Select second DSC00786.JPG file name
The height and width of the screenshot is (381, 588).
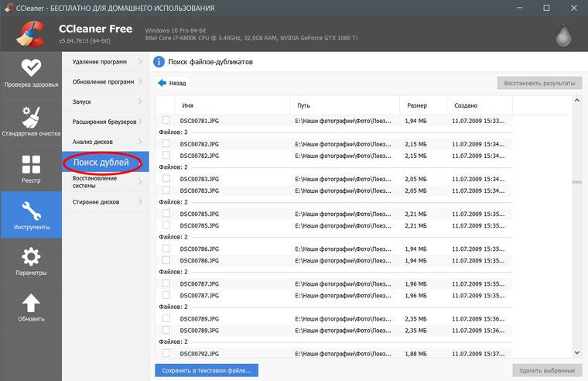point(200,260)
